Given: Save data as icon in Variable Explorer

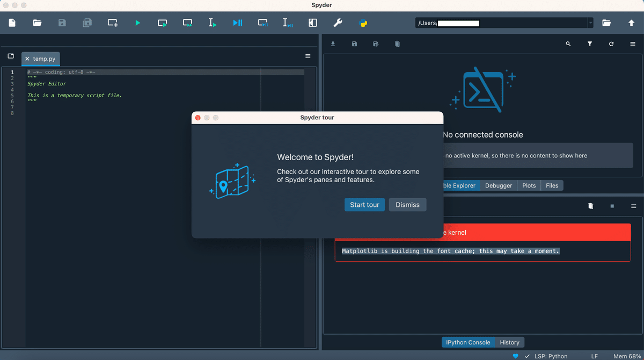Looking at the screenshot, I should click(376, 44).
